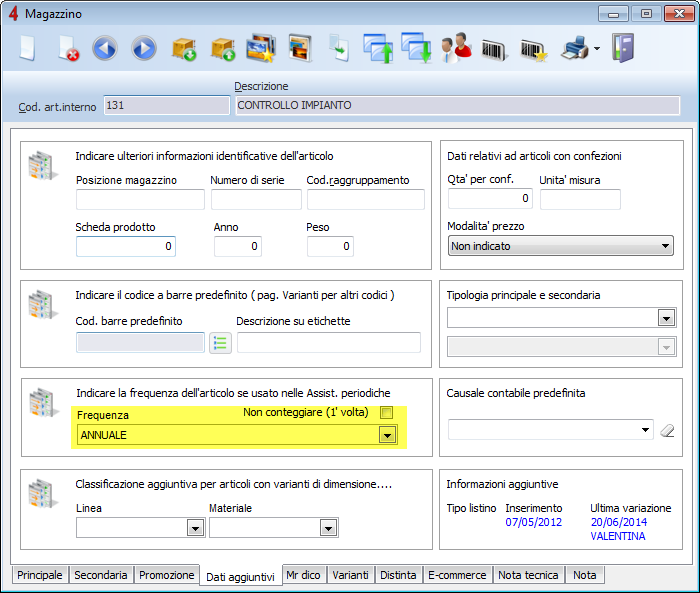Open the pictures with star icon

(x=261, y=48)
